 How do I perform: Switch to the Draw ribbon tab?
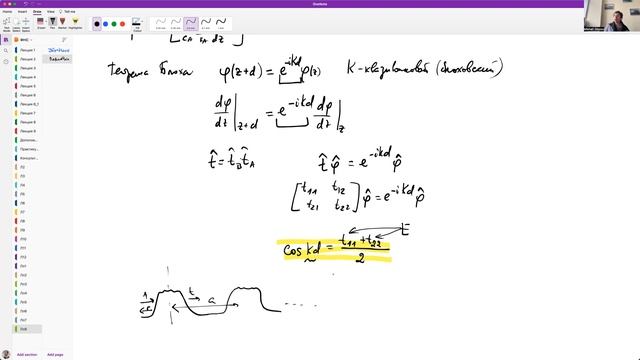(x=37, y=11)
